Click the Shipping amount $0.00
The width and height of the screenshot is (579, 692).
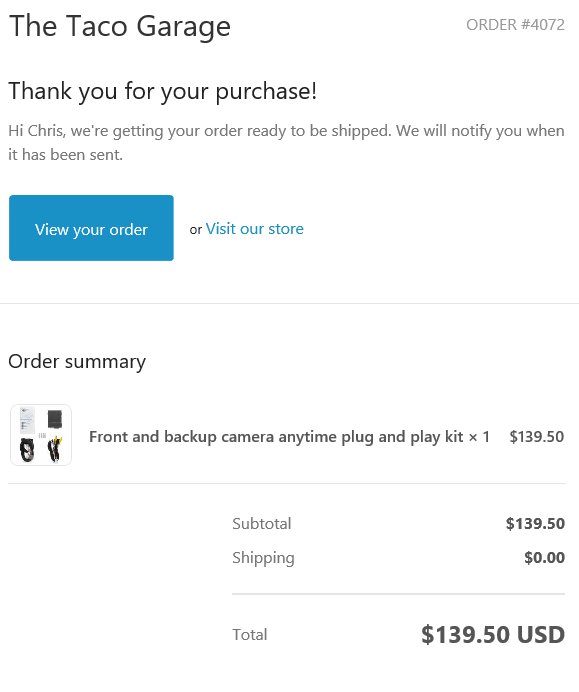pos(545,557)
